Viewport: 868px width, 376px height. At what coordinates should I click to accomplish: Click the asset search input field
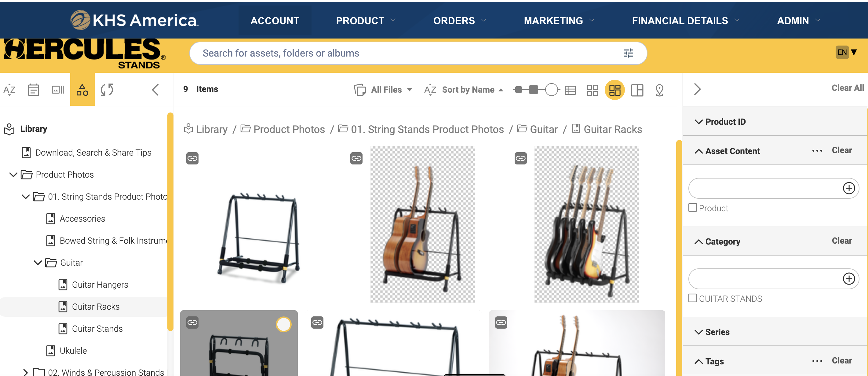coord(404,53)
